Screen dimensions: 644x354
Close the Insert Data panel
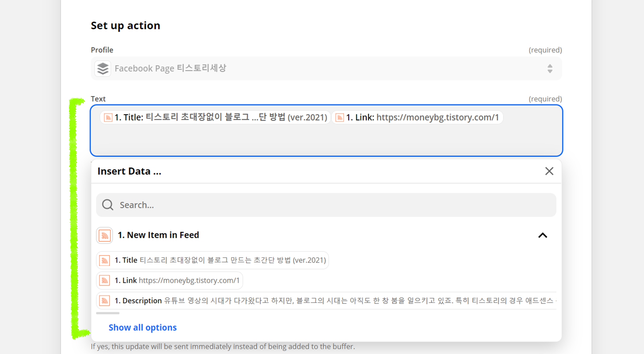549,171
